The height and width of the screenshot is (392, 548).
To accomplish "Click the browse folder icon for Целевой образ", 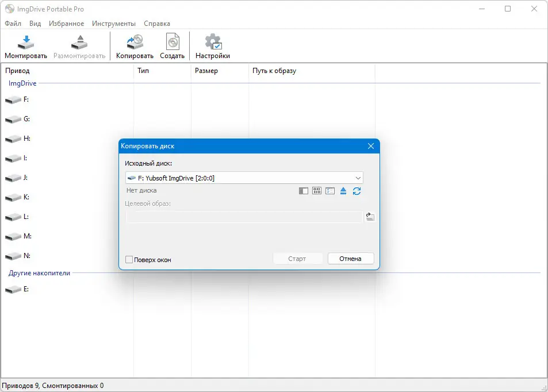I will coord(370,217).
